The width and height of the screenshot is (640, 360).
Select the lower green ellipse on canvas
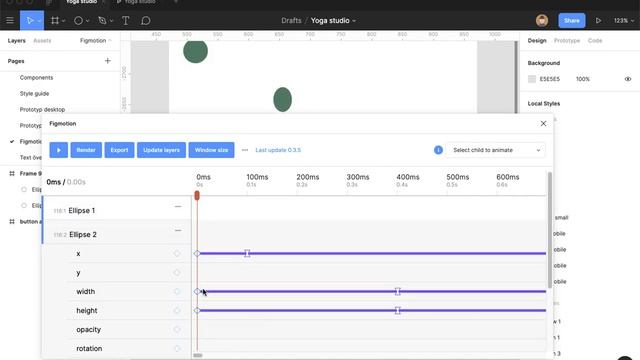[x=282, y=99]
